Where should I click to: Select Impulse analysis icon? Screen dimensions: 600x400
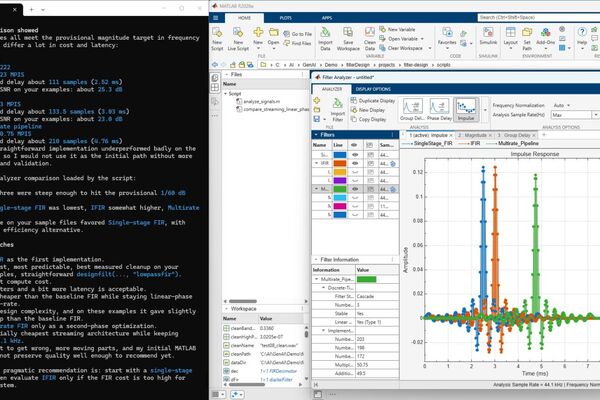point(466,109)
